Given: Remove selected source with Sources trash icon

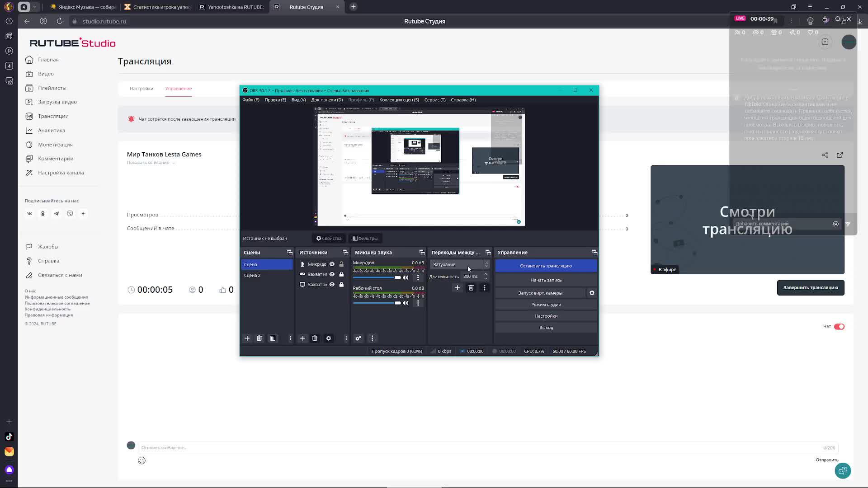Looking at the screenshot, I should pos(315,338).
